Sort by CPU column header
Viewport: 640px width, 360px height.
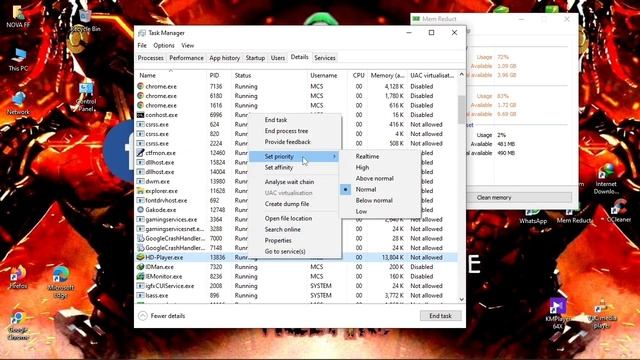tap(358, 76)
